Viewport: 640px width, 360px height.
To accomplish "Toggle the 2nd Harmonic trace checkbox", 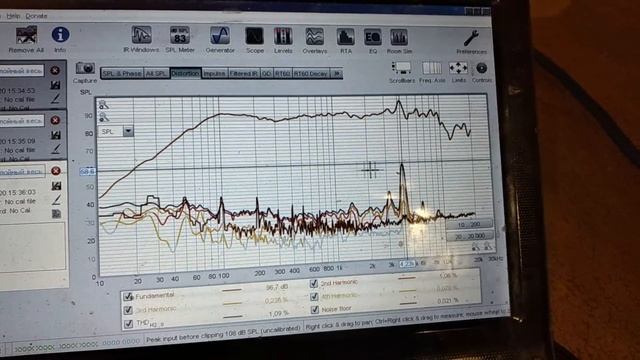I will (x=313, y=283).
